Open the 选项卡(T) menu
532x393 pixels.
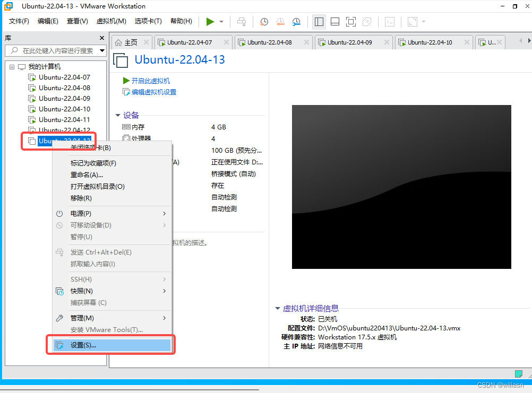click(x=148, y=21)
